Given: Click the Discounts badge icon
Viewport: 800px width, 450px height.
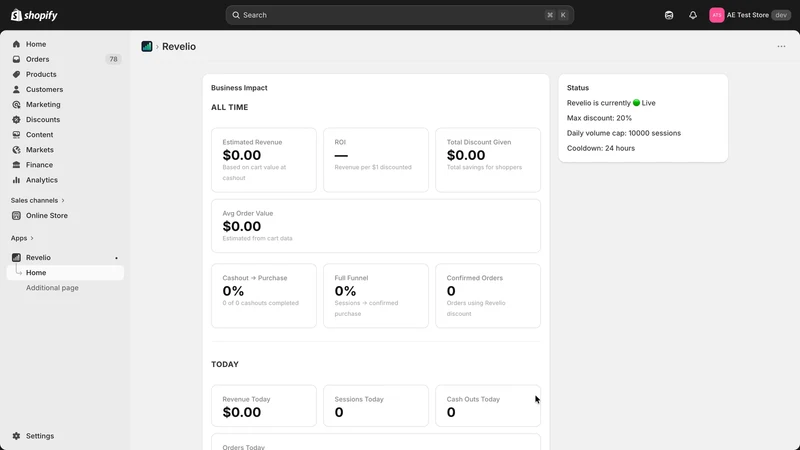Looking at the screenshot, I should pyautogui.click(x=16, y=119).
